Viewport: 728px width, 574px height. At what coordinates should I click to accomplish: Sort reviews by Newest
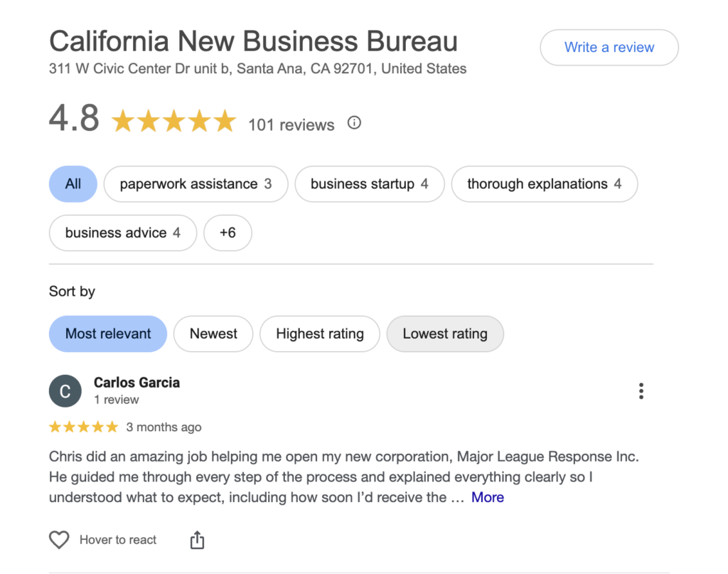[x=213, y=334]
